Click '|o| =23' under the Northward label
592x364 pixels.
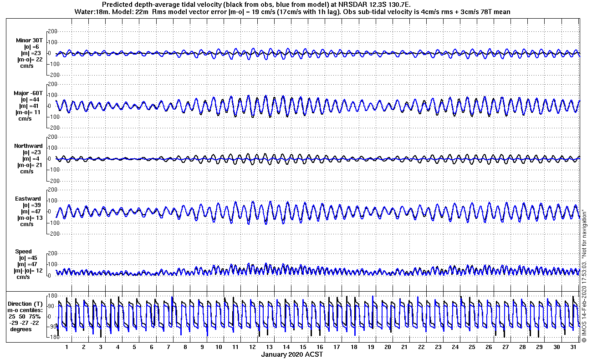32,152
